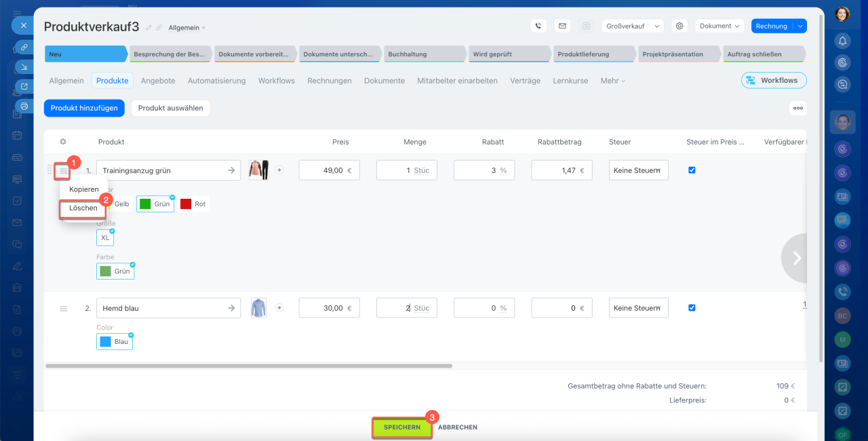
Task: Click the email envelope icon in header
Action: click(x=562, y=26)
